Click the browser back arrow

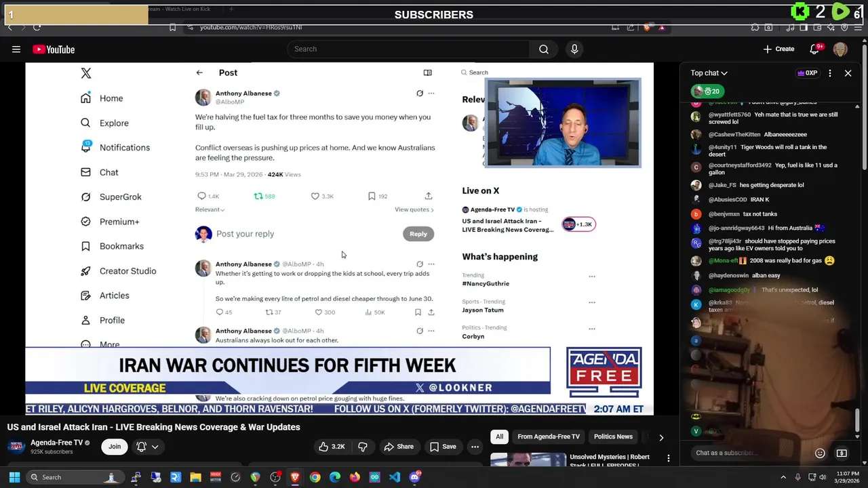click(x=9, y=27)
